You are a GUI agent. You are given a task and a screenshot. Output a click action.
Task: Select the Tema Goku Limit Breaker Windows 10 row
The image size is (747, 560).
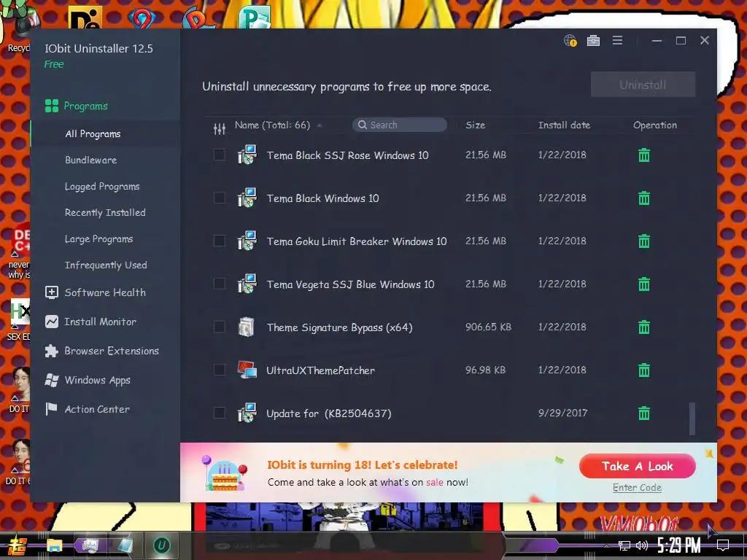(448, 241)
